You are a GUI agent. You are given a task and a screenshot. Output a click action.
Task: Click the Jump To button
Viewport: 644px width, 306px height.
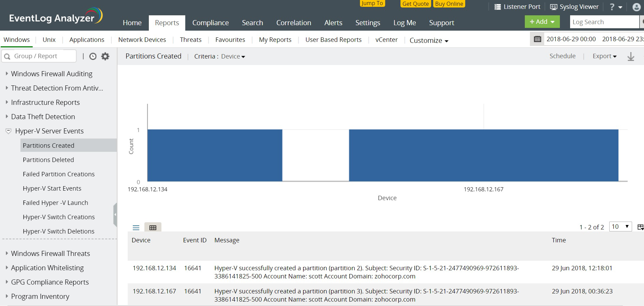pyautogui.click(x=372, y=3)
